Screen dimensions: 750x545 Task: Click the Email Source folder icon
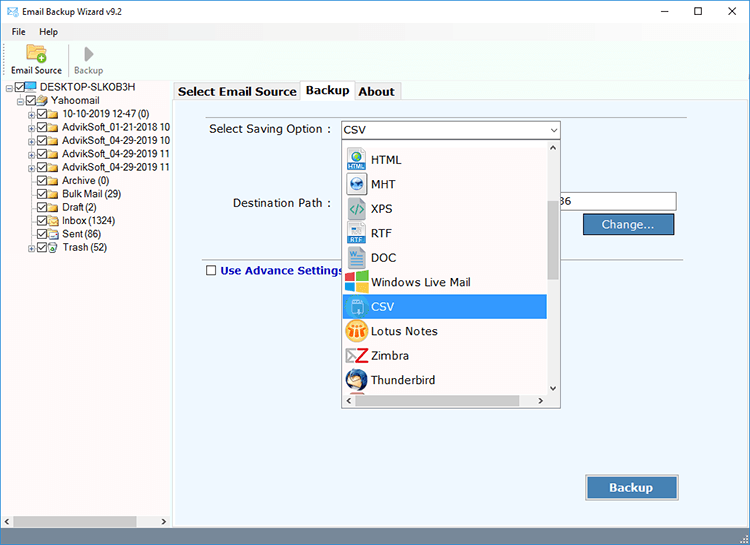click(x=36, y=54)
